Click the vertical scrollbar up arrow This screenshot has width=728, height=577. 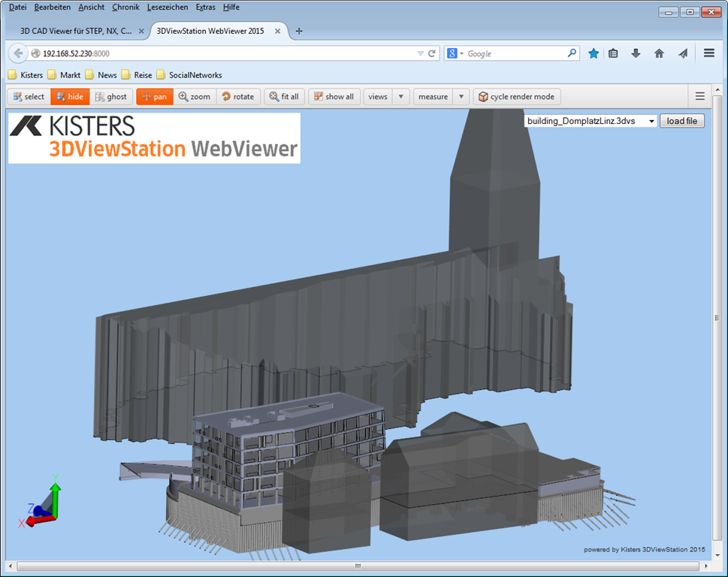click(717, 89)
